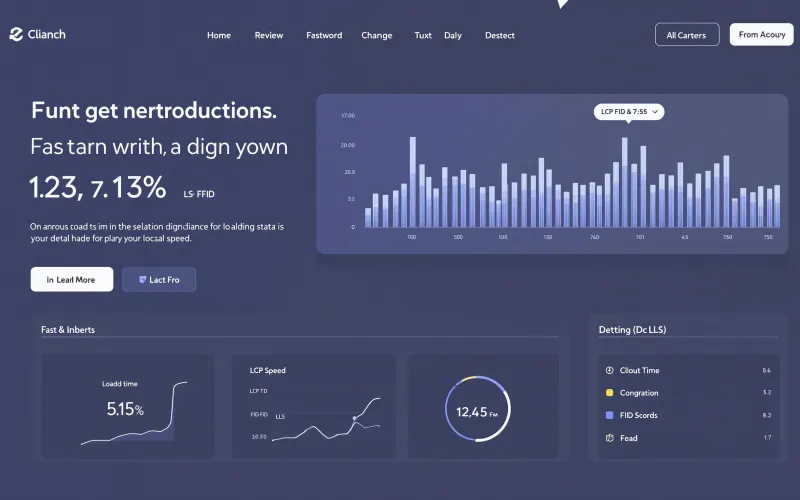Click the Loadd time 5.15% chart card
The width and height of the screenshot is (800, 500).
tap(128, 406)
